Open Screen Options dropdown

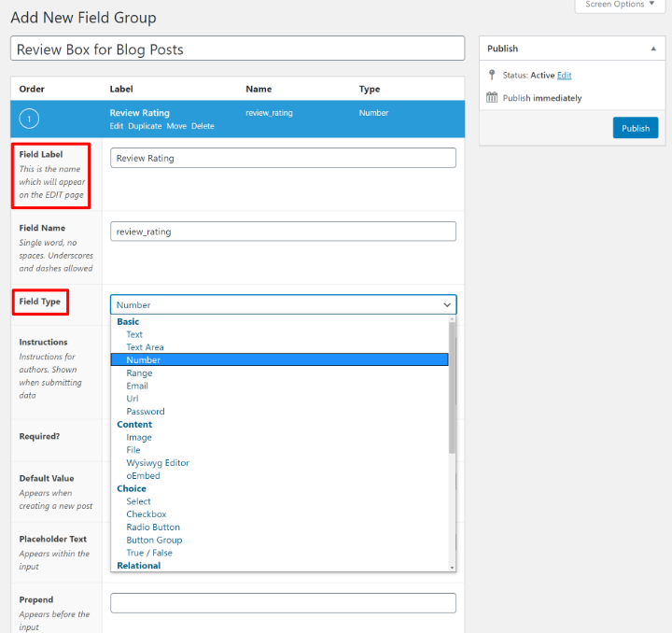[x=620, y=5]
